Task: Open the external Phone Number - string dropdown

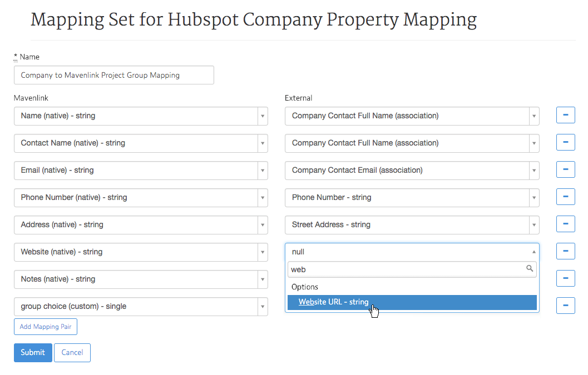Action: coord(412,198)
